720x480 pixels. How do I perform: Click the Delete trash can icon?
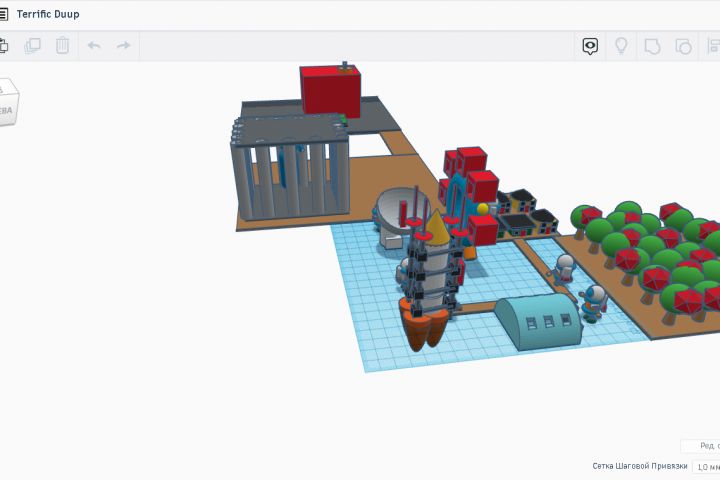[x=62, y=45]
